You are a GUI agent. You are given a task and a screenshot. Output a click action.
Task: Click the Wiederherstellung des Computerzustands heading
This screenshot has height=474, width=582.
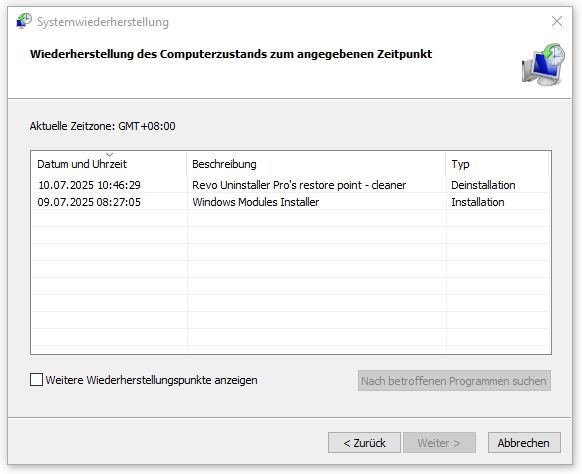click(x=231, y=54)
